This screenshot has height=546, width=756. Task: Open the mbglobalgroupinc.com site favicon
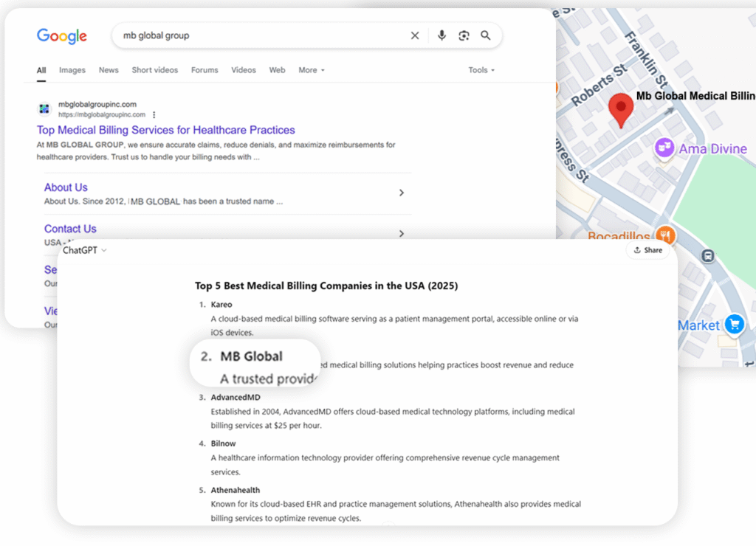(44, 109)
